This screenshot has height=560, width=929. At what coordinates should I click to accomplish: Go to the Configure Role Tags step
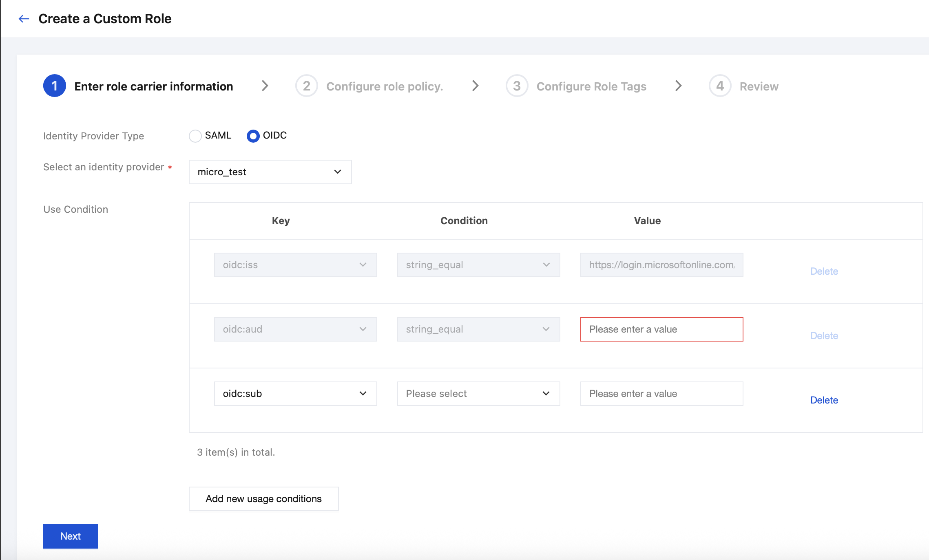click(x=591, y=86)
